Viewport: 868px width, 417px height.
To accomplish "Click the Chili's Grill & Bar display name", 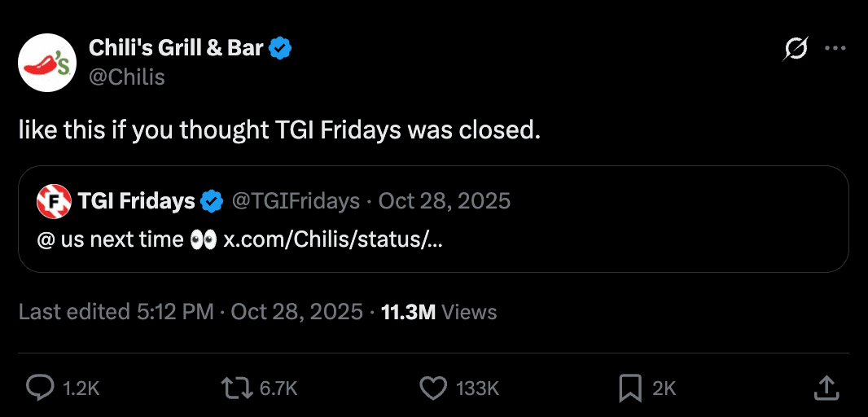I will [x=175, y=49].
